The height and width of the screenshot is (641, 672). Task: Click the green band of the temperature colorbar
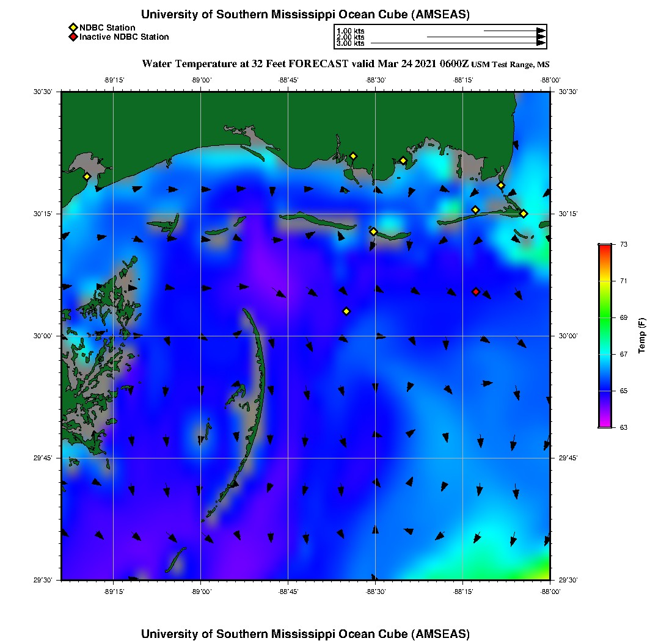point(604,317)
